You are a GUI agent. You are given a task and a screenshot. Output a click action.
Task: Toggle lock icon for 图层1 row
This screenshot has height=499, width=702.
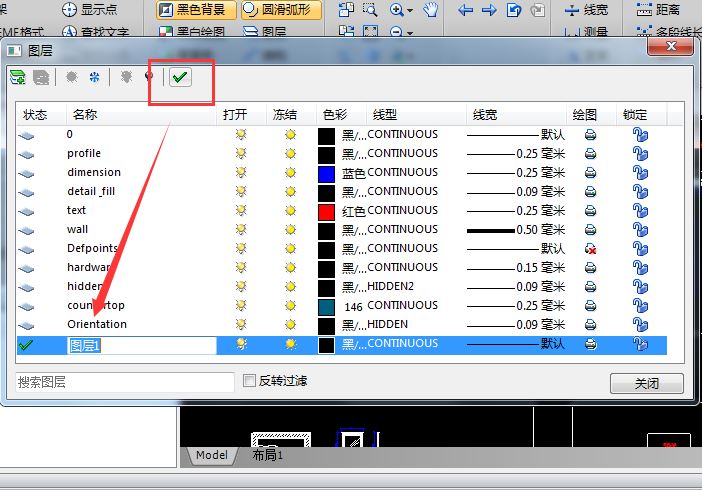[640, 344]
